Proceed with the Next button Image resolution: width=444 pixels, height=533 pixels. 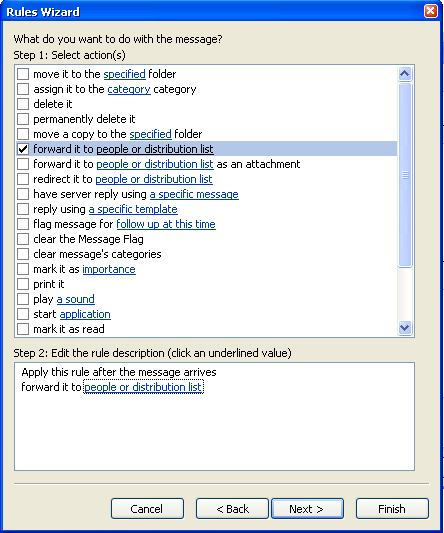[307, 509]
